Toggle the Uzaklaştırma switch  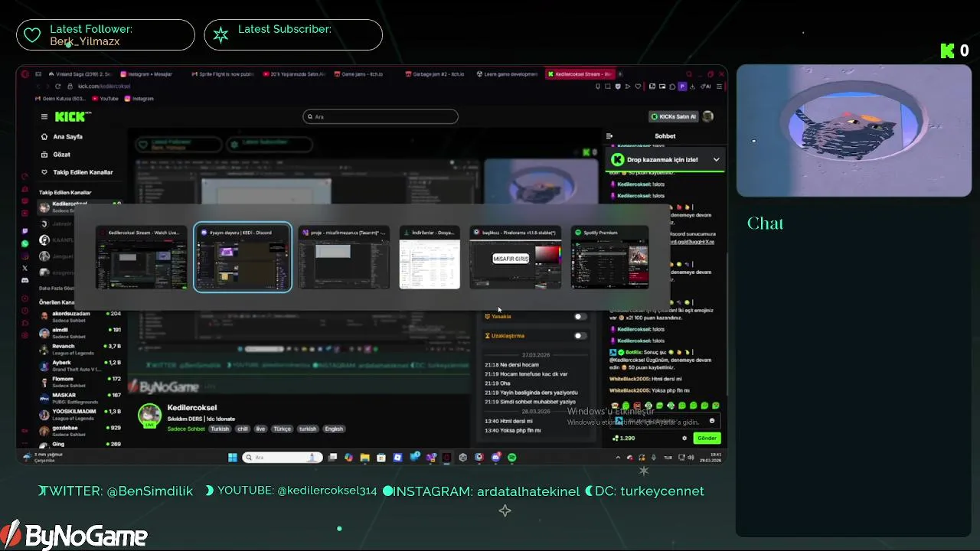tap(580, 335)
